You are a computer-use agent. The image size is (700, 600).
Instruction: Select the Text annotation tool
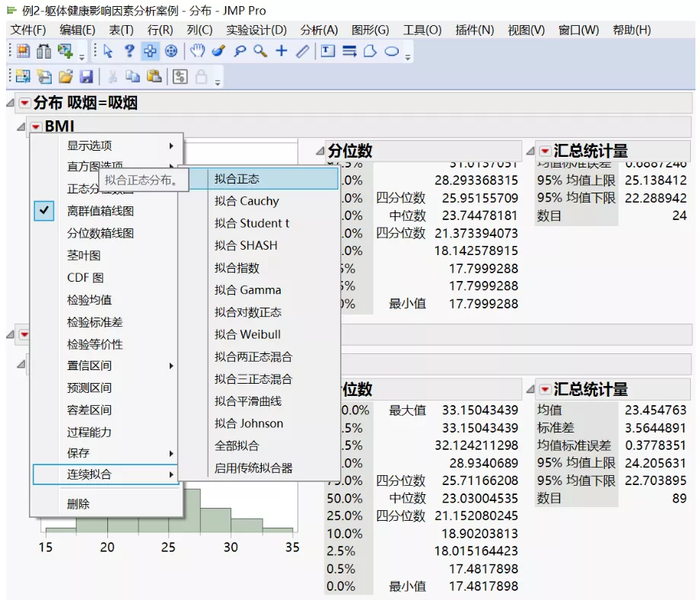[x=328, y=51]
